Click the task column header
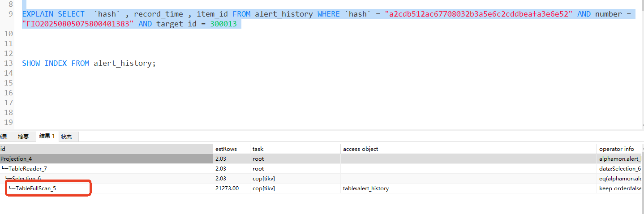The width and height of the screenshot is (644, 214). 258,149
